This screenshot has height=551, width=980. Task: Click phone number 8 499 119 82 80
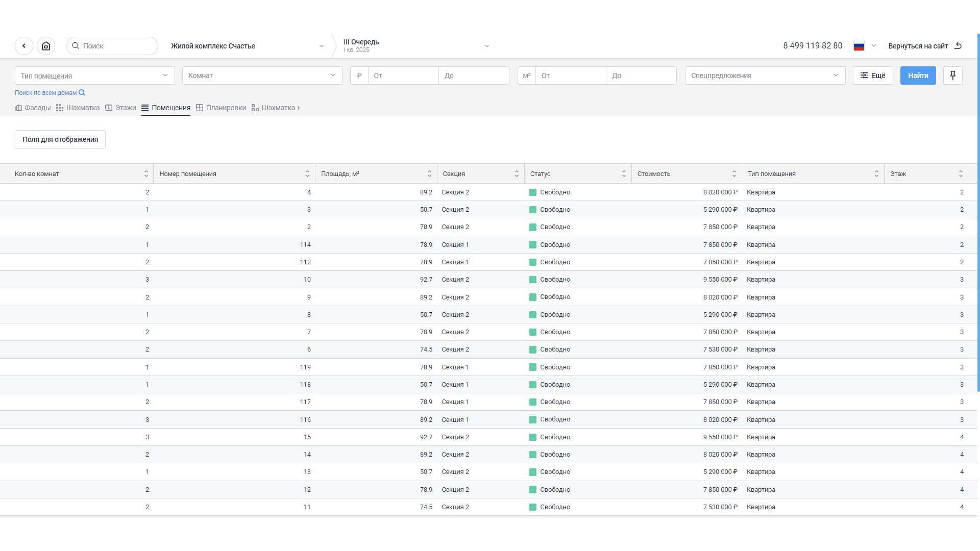pyautogui.click(x=813, y=46)
